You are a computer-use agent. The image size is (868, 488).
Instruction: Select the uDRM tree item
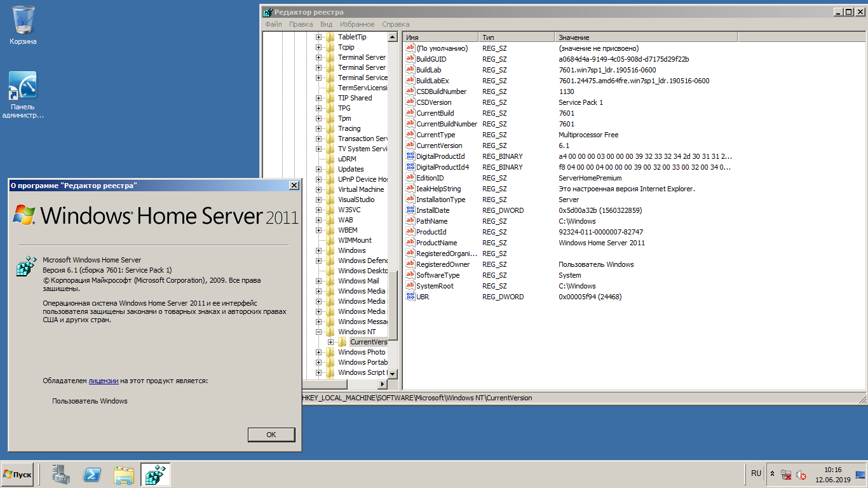point(347,159)
